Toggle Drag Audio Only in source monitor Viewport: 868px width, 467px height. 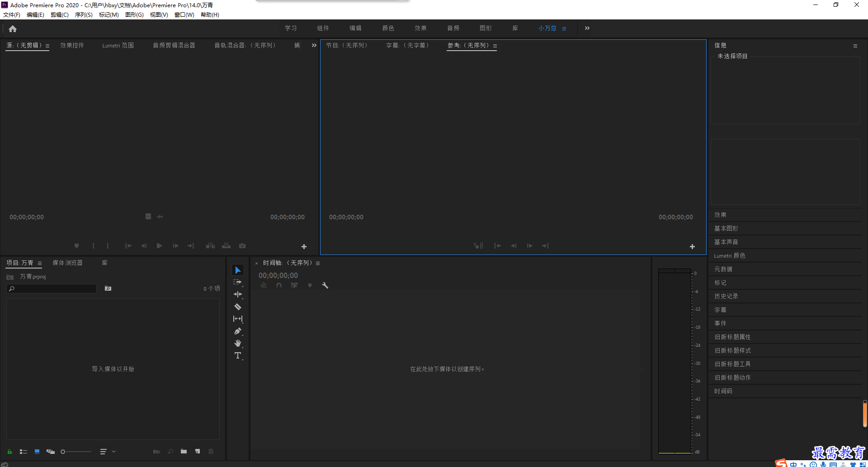[x=160, y=217]
